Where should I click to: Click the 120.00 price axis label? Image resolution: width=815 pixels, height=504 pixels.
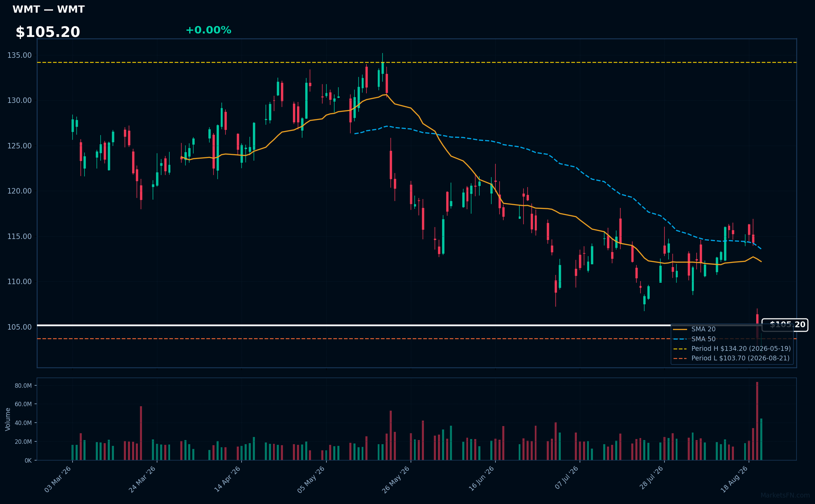20,191
